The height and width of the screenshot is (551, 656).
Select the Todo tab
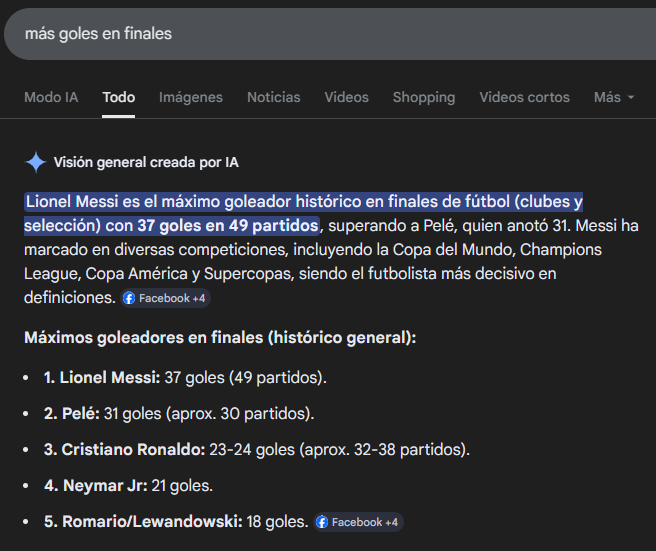click(118, 97)
